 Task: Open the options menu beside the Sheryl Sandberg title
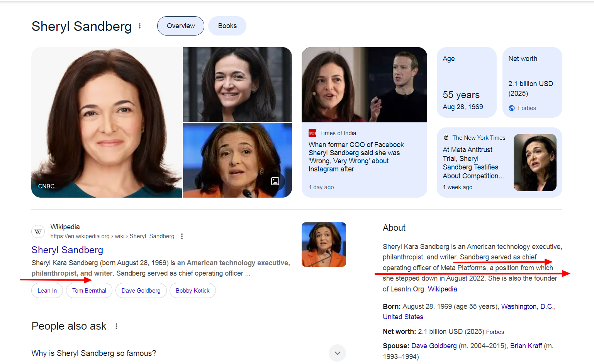pos(140,26)
